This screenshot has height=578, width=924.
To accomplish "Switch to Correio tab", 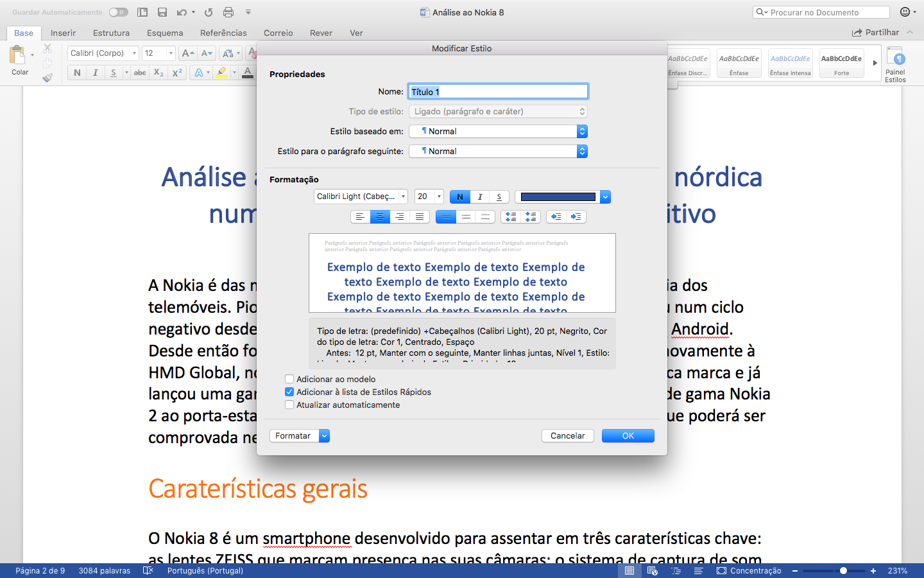I will tap(278, 33).
